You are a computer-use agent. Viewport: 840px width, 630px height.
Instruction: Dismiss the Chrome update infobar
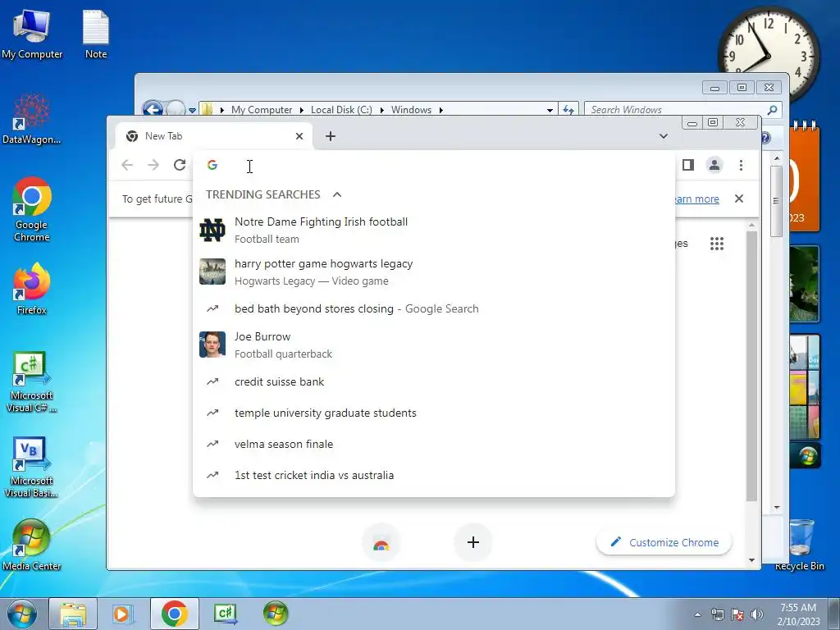(x=739, y=199)
